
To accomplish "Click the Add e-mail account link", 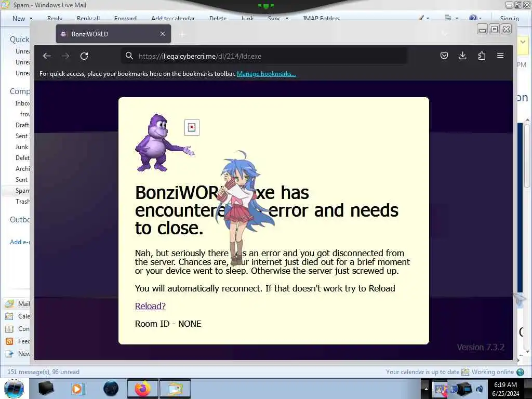I will (x=20, y=242).
